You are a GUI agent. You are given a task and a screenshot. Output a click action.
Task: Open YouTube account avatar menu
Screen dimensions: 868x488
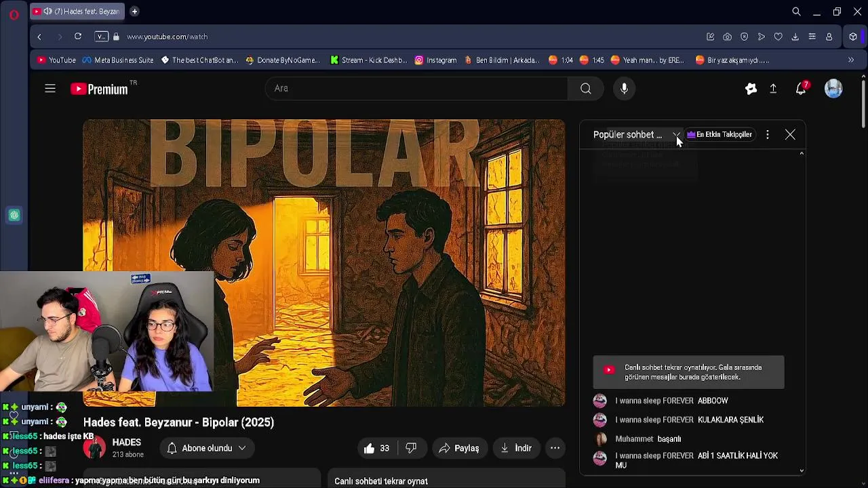pos(833,88)
